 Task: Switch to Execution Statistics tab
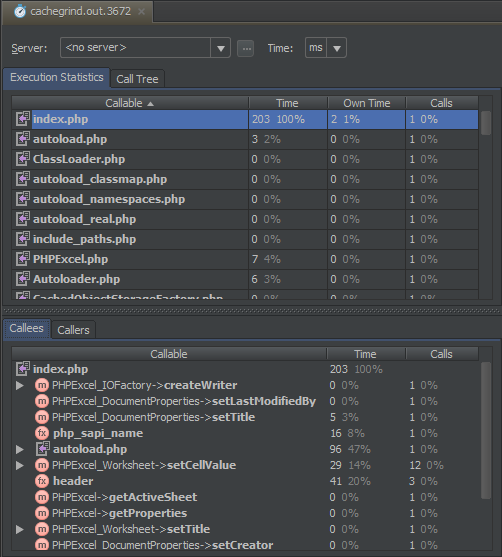point(57,77)
